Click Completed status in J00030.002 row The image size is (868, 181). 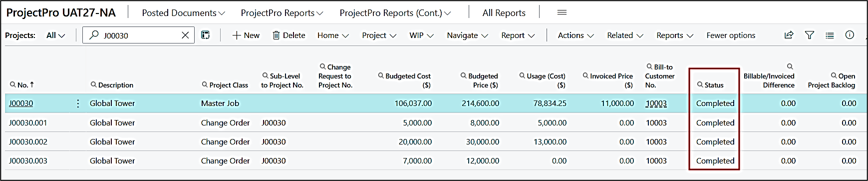715,142
